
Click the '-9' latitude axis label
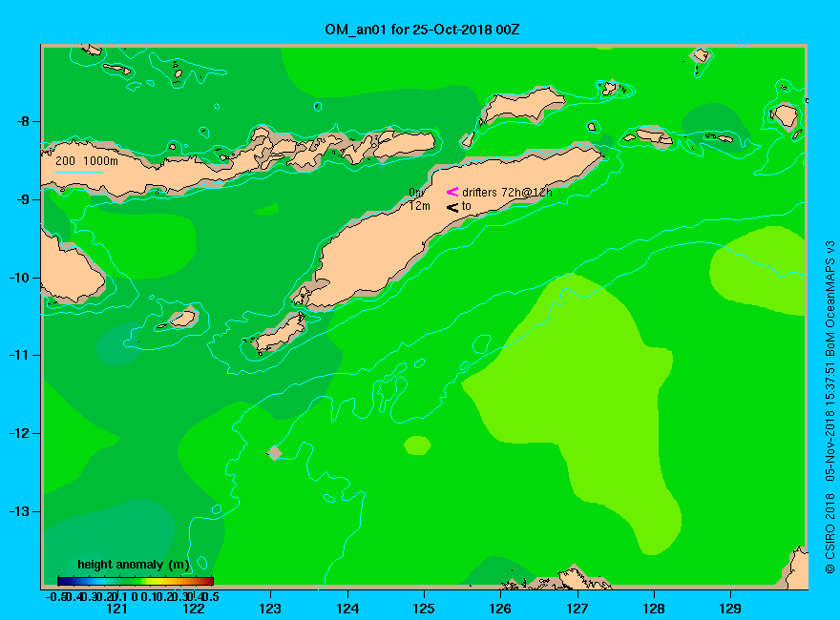pyautogui.click(x=23, y=199)
